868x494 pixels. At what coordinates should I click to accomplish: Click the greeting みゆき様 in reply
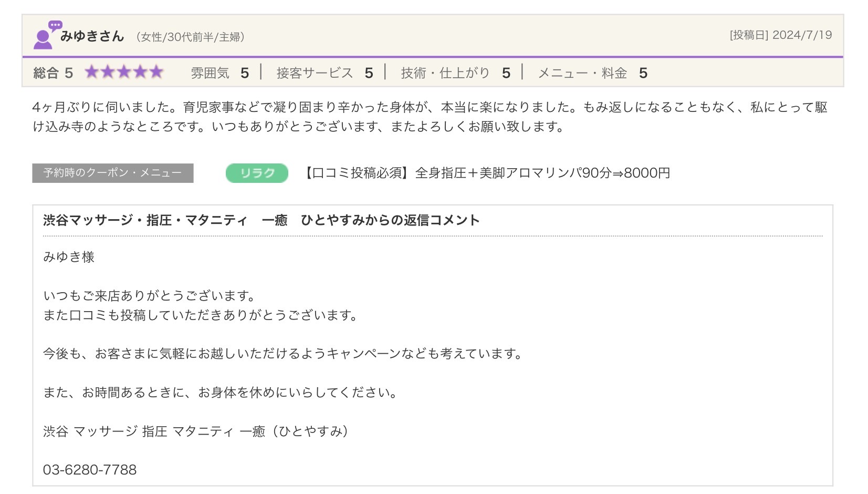pos(69,257)
